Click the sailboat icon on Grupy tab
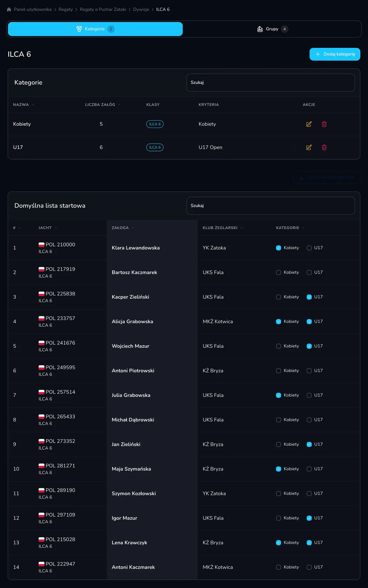368x588 pixels. [x=260, y=29]
